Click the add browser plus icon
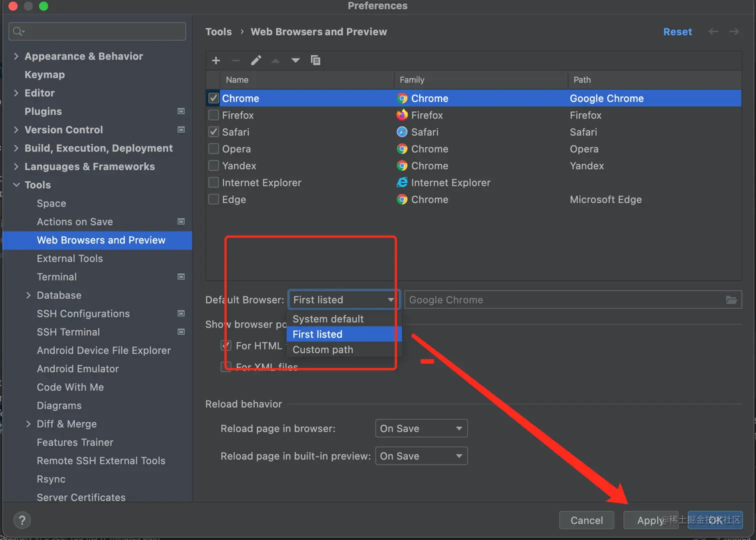Screen dimensions: 756x540 pos(216,60)
